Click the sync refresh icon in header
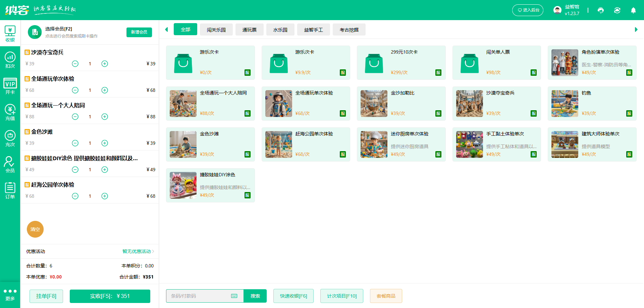 pos(617,10)
